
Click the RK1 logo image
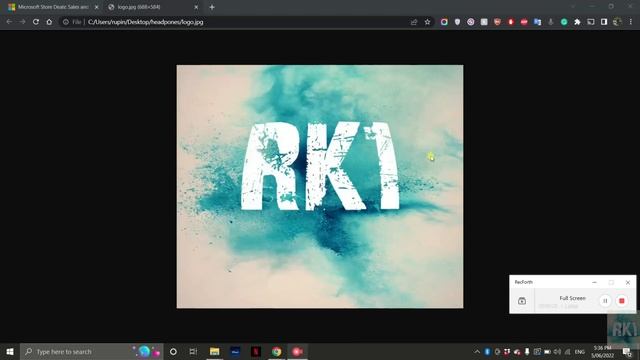[x=320, y=187]
